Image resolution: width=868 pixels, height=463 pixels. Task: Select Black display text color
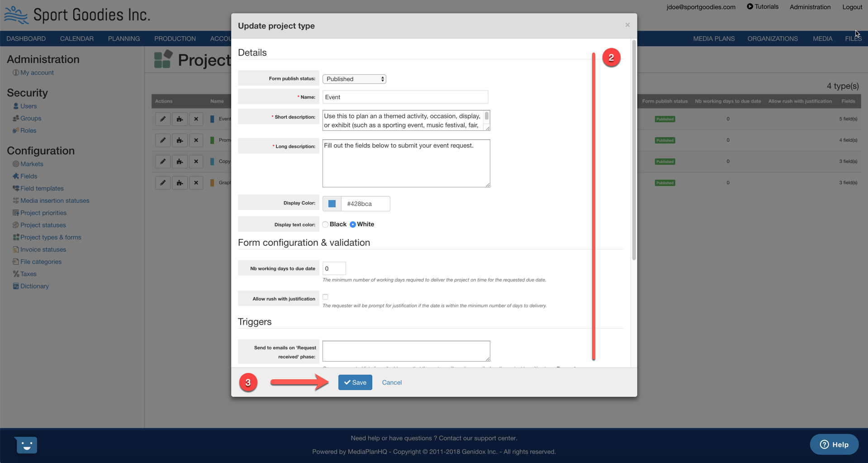[x=325, y=224]
